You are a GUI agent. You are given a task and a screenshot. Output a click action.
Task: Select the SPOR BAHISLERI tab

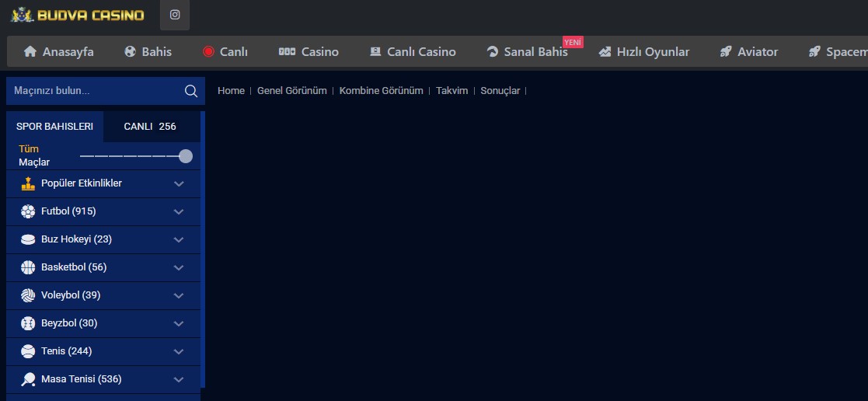coord(54,127)
